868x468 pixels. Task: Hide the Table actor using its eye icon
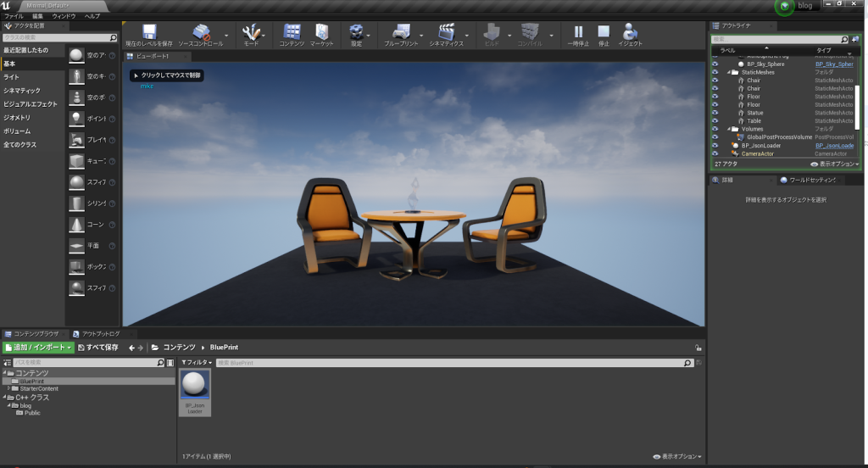click(715, 121)
